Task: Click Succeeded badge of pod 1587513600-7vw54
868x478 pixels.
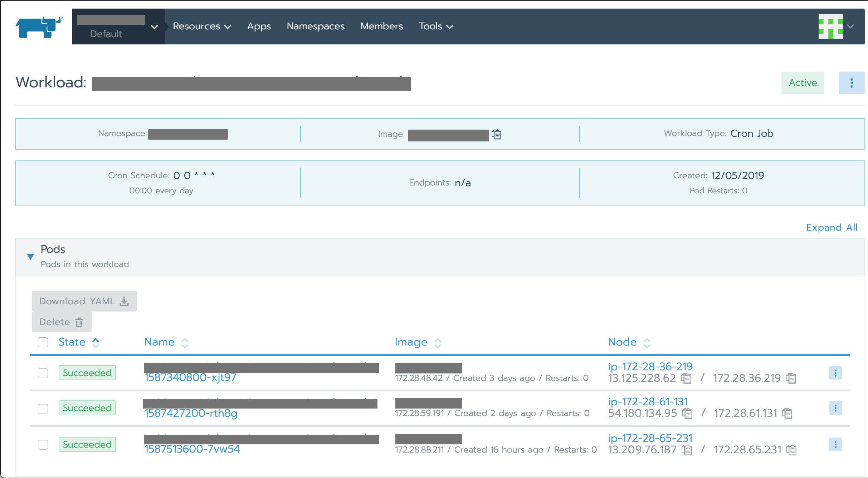Action: coord(87,444)
